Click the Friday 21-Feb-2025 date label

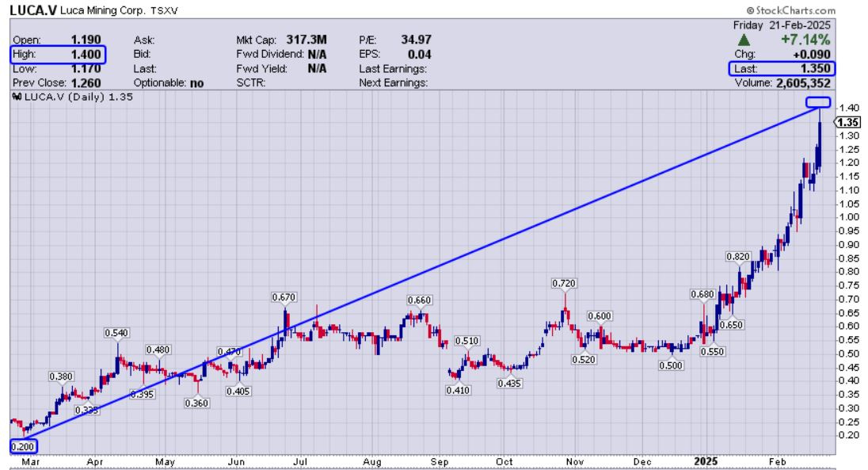tap(782, 25)
